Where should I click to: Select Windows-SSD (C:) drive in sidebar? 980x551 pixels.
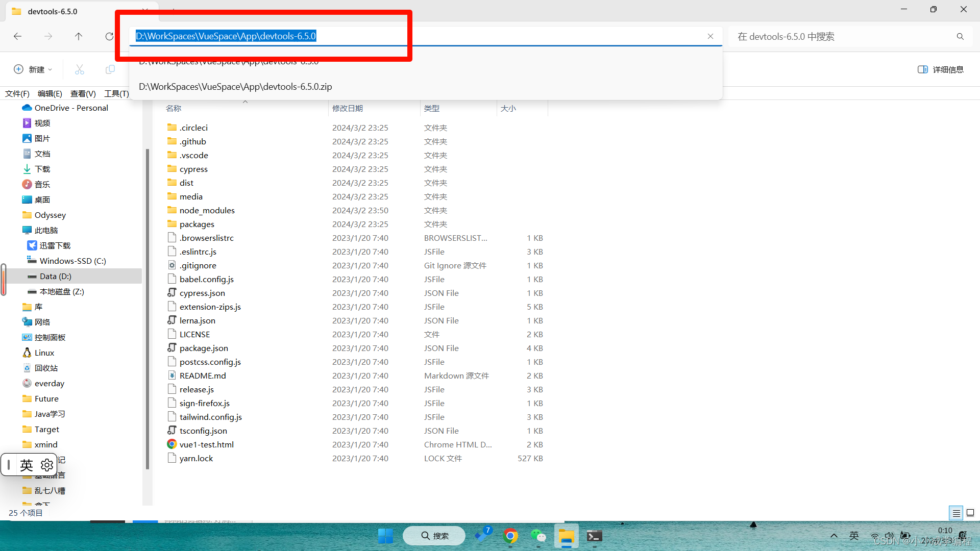(x=72, y=261)
